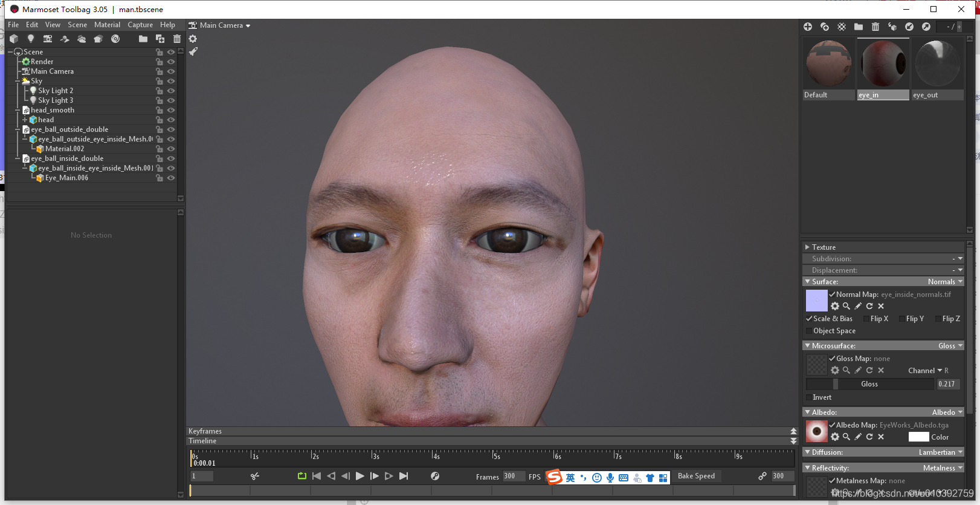The height and width of the screenshot is (505, 980).
Task: Open the Material menu
Action: click(x=107, y=25)
